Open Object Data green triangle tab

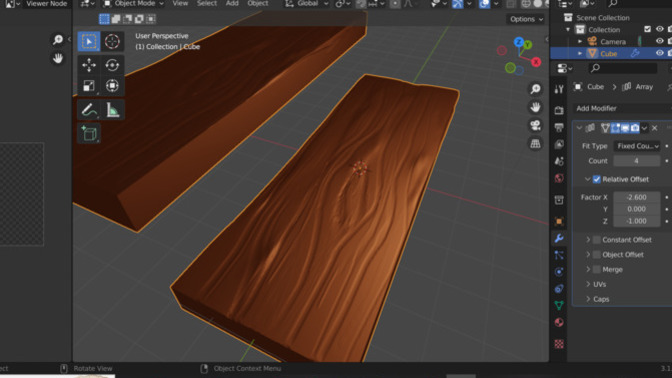pyautogui.click(x=559, y=306)
